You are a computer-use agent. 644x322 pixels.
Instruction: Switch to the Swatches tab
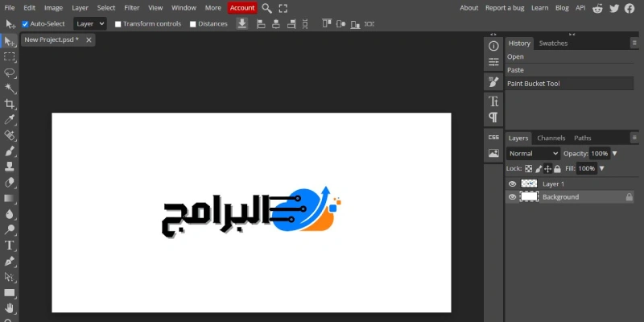pyautogui.click(x=553, y=43)
